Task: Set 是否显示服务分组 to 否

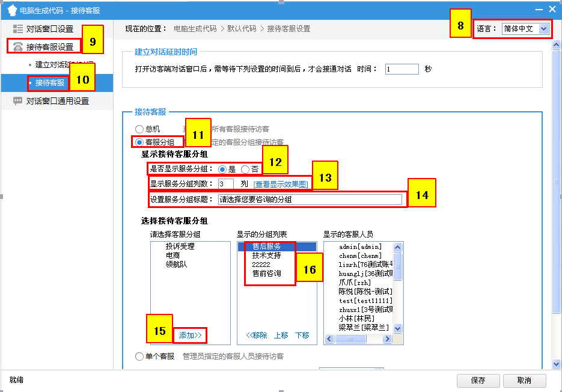Action: [x=245, y=170]
